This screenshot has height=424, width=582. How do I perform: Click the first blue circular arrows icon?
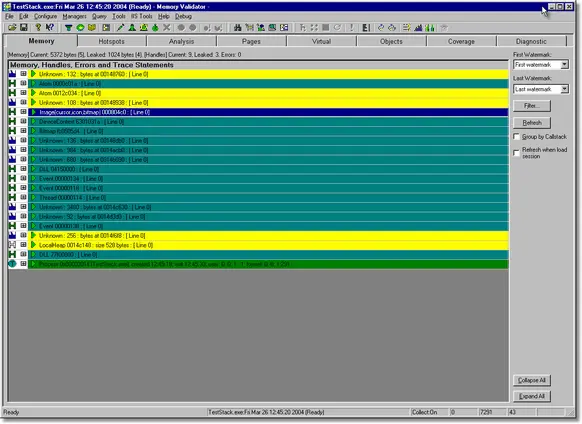coord(381,27)
